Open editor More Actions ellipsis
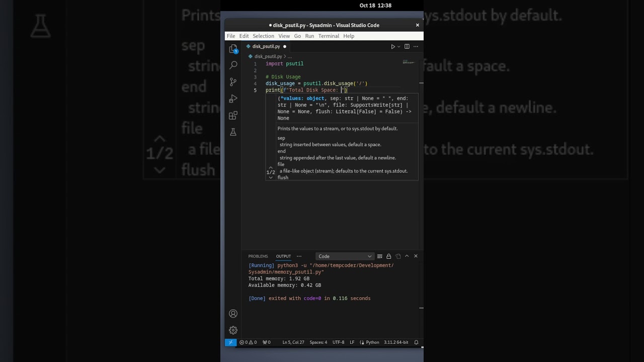 416,46
